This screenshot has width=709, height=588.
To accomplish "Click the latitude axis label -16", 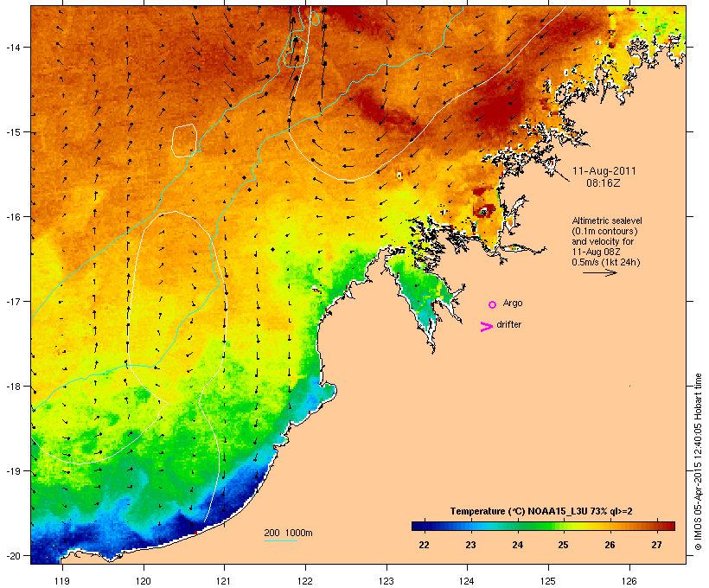I will pyautogui.click(x=12, y=217).
